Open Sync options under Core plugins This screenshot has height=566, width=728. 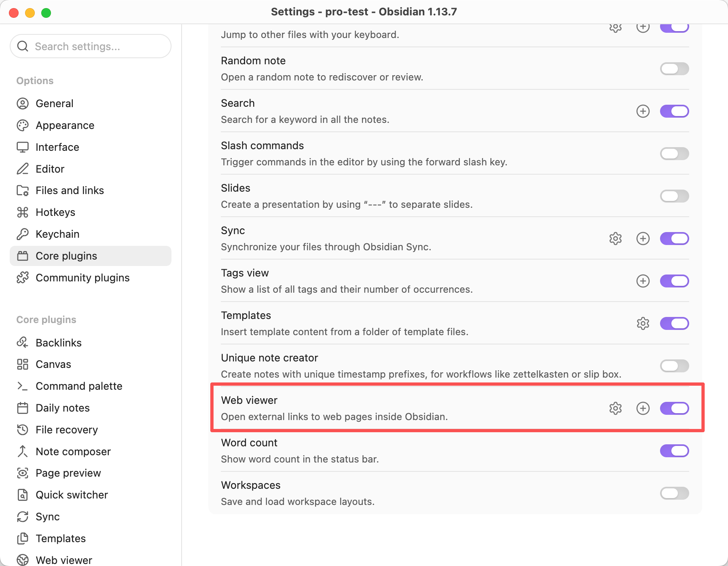[91, 517]
